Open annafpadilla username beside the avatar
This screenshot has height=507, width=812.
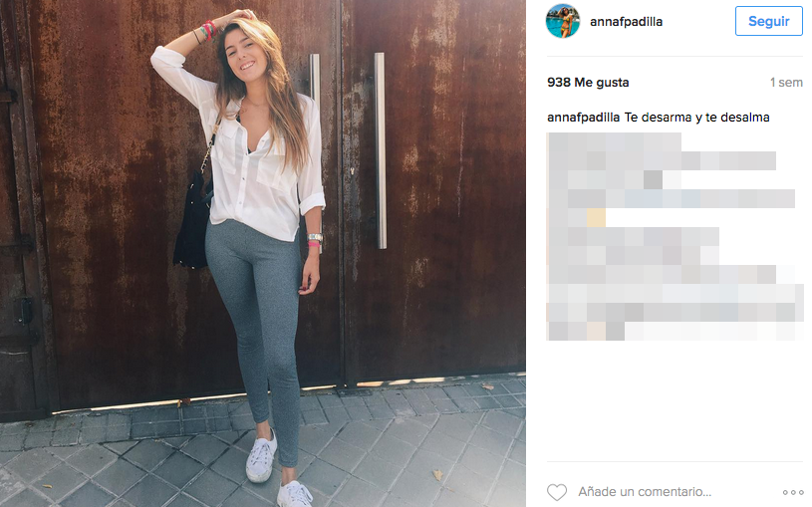[x=626, y=22]
